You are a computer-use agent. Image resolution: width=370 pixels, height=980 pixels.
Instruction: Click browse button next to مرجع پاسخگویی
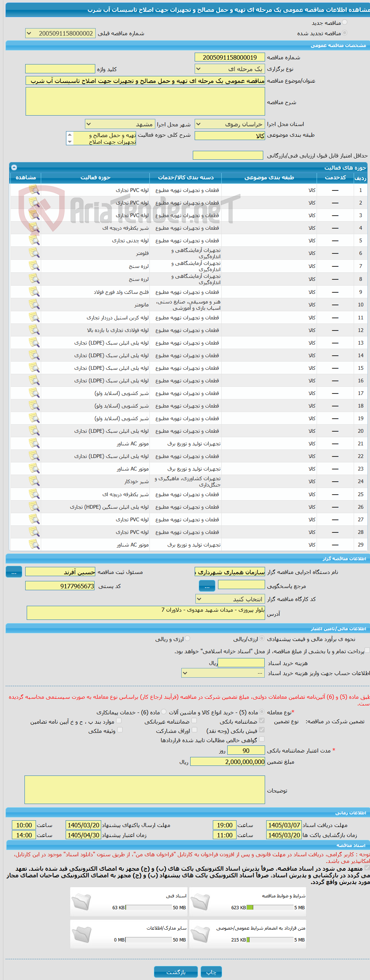pos(207,586)
